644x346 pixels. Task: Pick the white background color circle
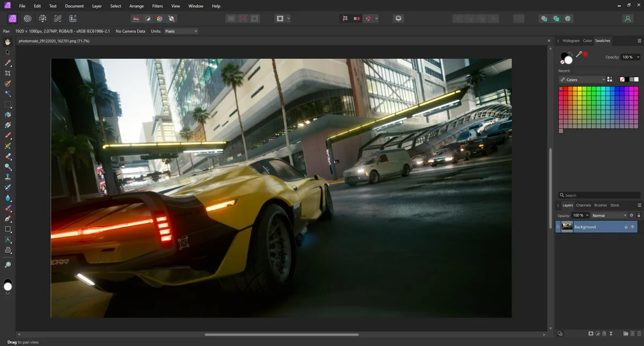[x=568, y=60]
